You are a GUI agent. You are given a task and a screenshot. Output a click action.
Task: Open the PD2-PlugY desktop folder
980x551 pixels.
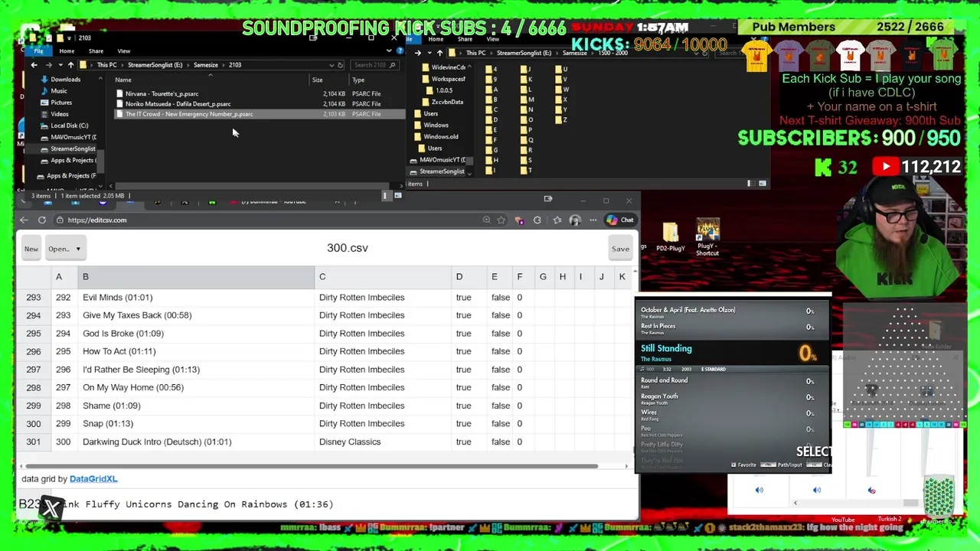[670, 236]
